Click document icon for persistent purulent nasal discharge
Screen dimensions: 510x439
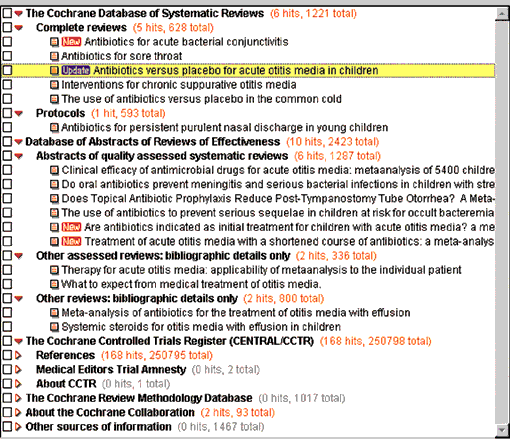[x=54, y=127]
